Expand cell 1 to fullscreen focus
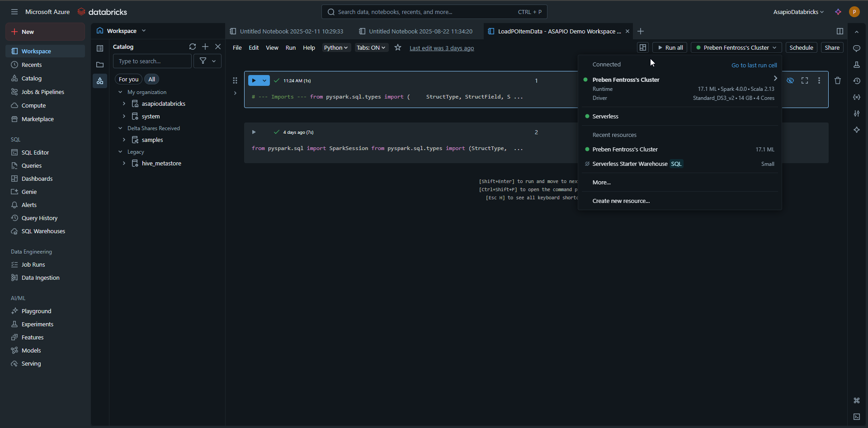The image size is (868, 428). [805, 80]
